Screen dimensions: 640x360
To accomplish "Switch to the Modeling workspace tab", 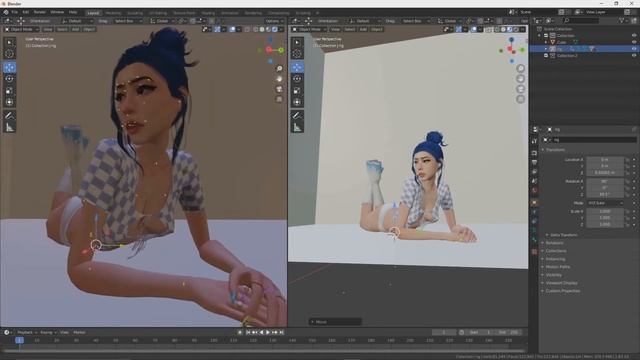I will pos(113,13).
